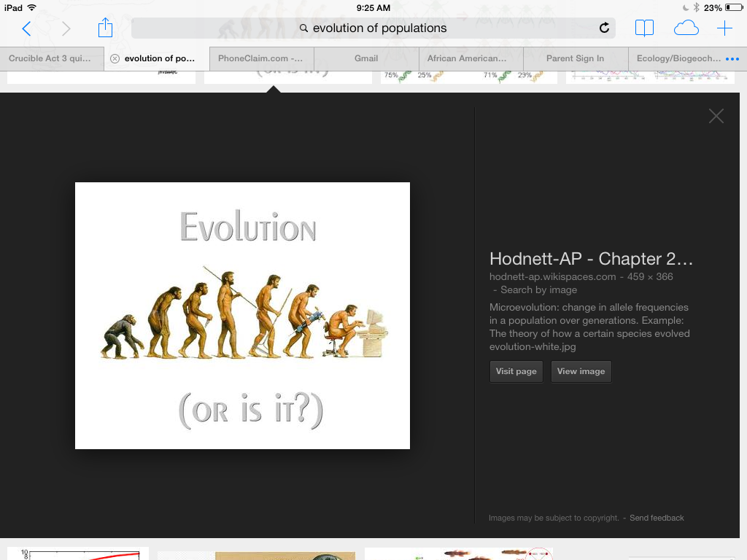
Task: Switch to the Crucible Act 3 tab
Action: [x=50, y=58]
